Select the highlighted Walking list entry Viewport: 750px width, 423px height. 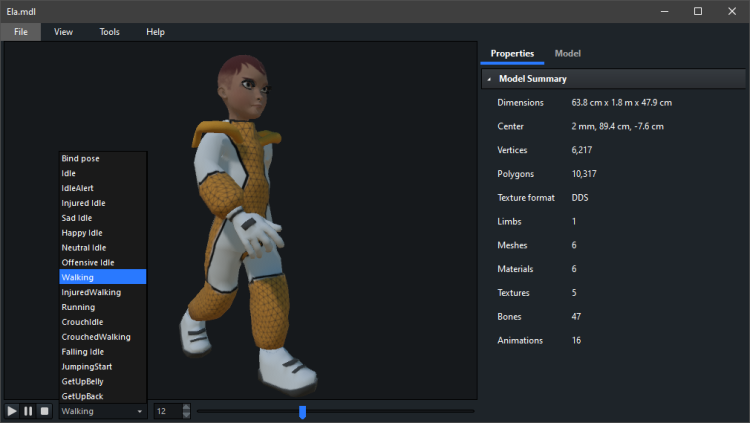coord(102,277)
